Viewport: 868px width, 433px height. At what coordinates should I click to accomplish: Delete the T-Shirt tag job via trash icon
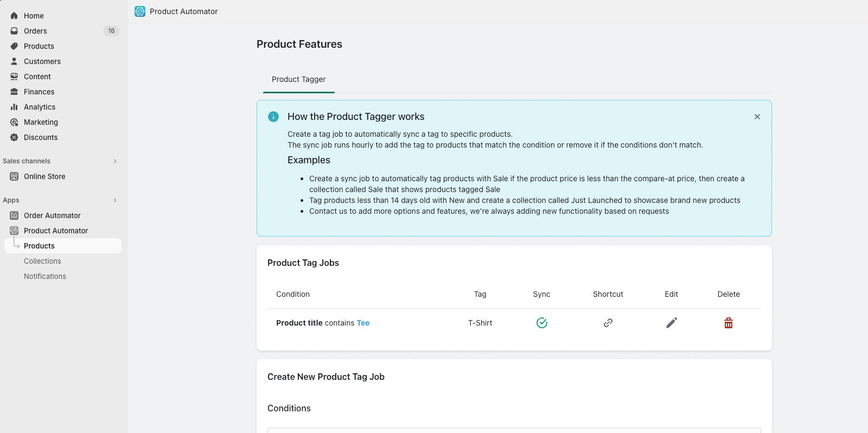729,323
